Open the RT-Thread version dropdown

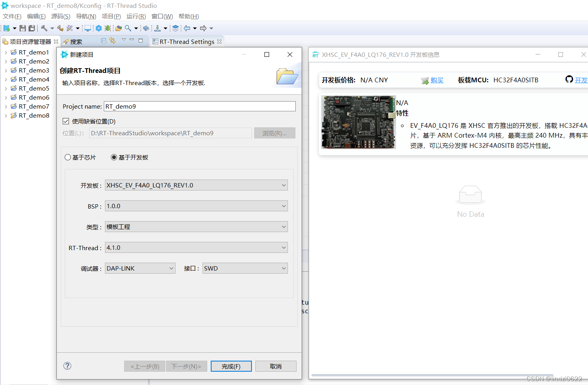click(x=196, y=247)
